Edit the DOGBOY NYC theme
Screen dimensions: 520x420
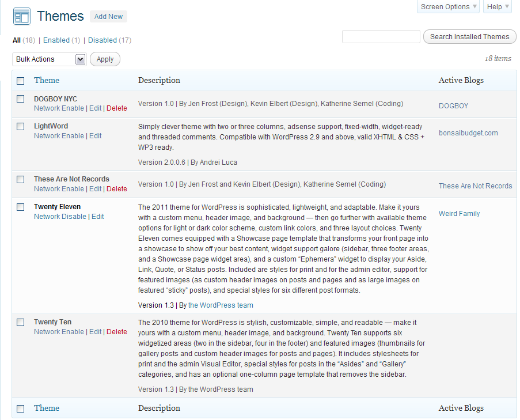click(x=95, y=108)
